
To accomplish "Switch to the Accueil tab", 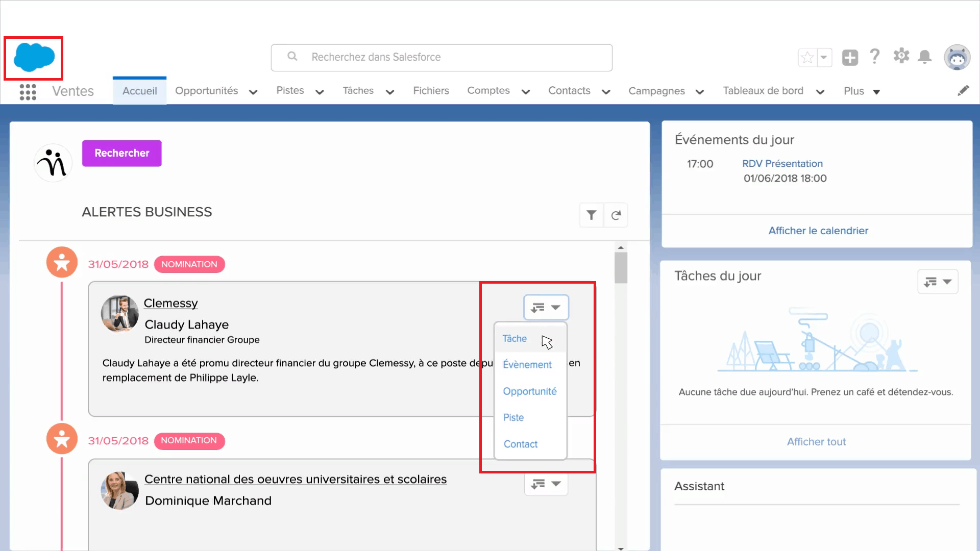I will (139, 91).
